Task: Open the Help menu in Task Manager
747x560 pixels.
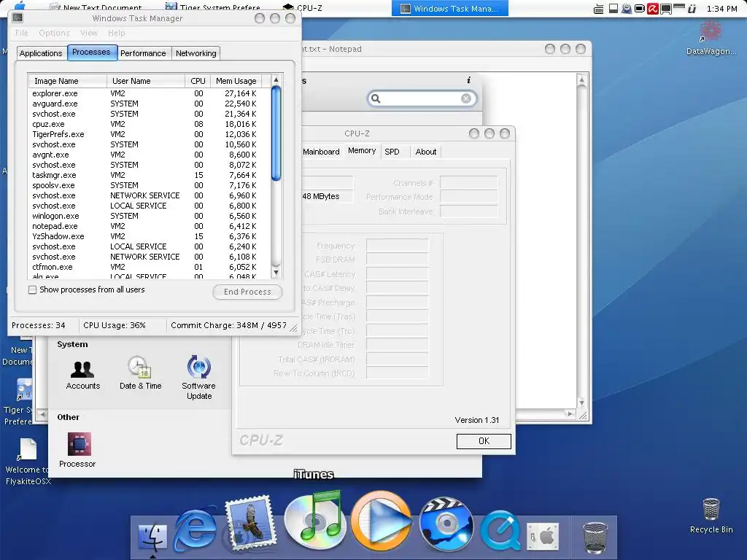Action: pos(116,33)
